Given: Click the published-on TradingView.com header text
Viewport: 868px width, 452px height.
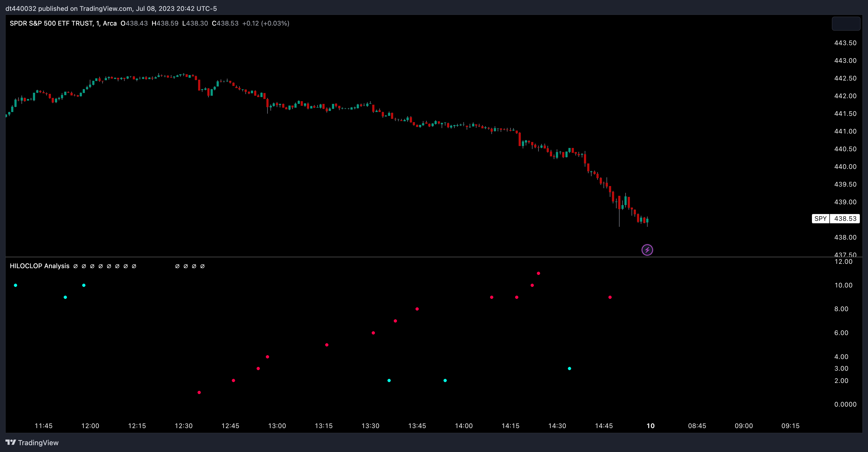Looking at the screenshot, I should pyautogui.click(x=111, y=8).
